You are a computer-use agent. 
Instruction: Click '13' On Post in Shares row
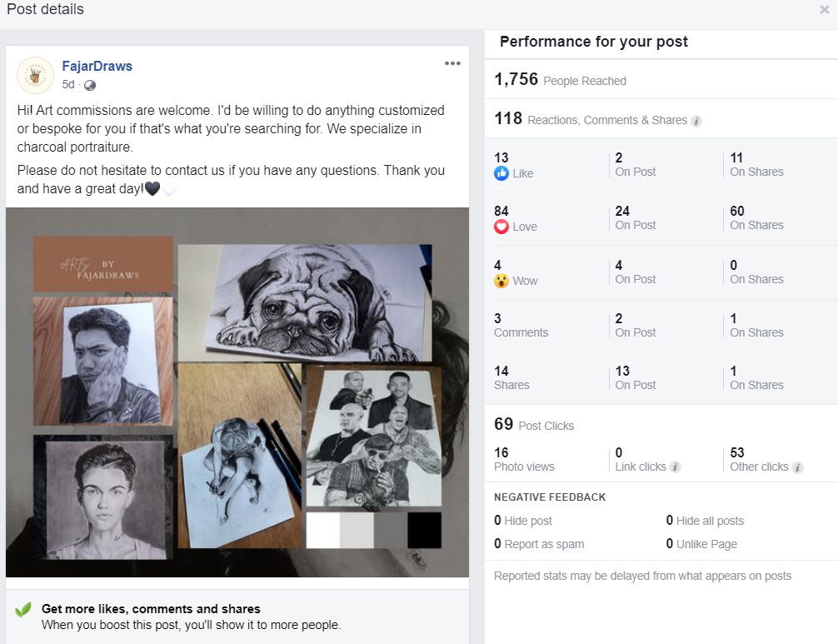click(622, 371)
